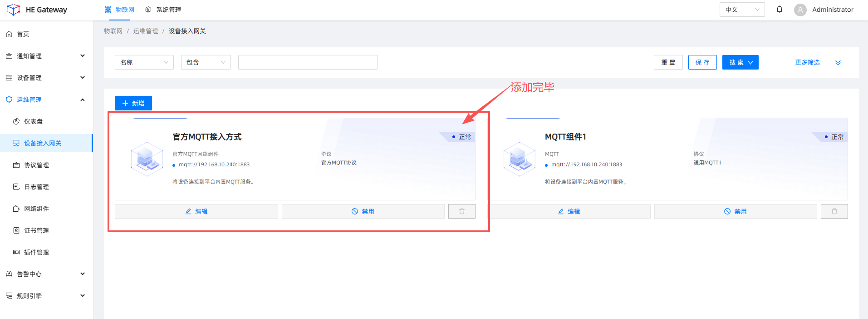Expand 更多筛选 options
Screen dimensions: 868x319
(x=818, y=62)
